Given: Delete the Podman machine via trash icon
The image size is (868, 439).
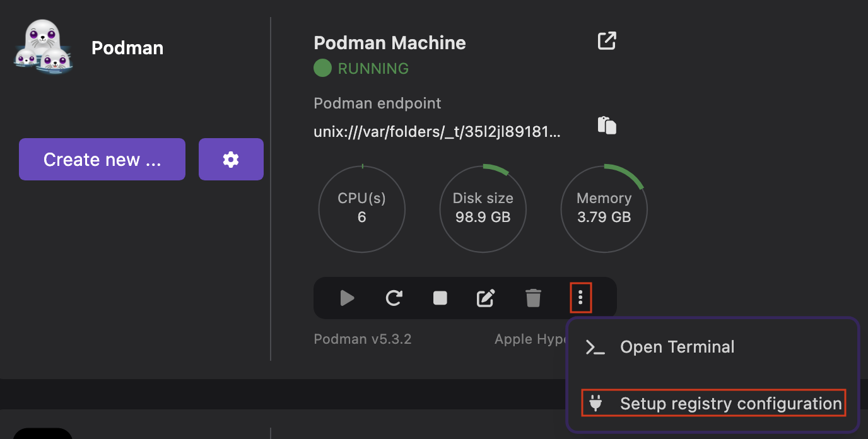Looking at the screenshot, I should (x=533, y=298).
